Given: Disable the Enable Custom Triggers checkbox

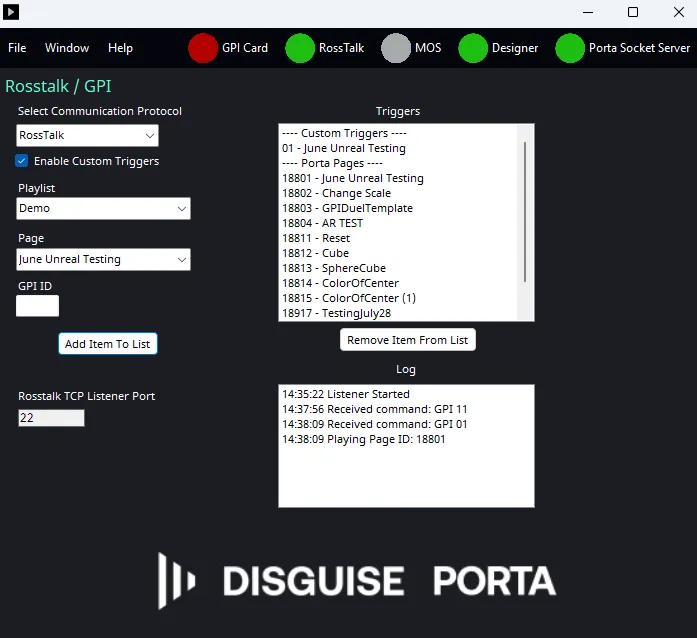Looking at the screenshot, I should pos(21,161).
